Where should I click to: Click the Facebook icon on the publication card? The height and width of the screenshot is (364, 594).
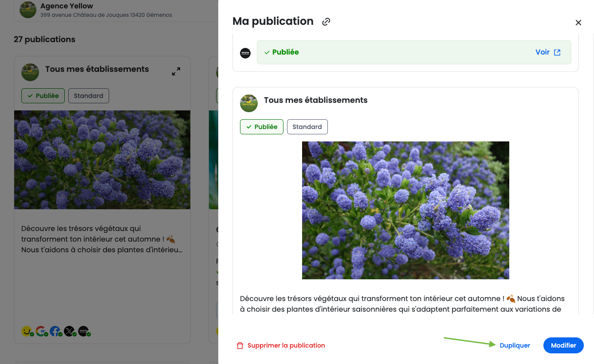55,331
